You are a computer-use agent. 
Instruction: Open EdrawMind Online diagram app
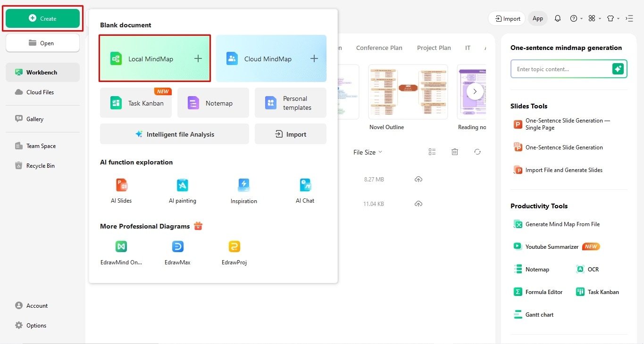point(121,253)
